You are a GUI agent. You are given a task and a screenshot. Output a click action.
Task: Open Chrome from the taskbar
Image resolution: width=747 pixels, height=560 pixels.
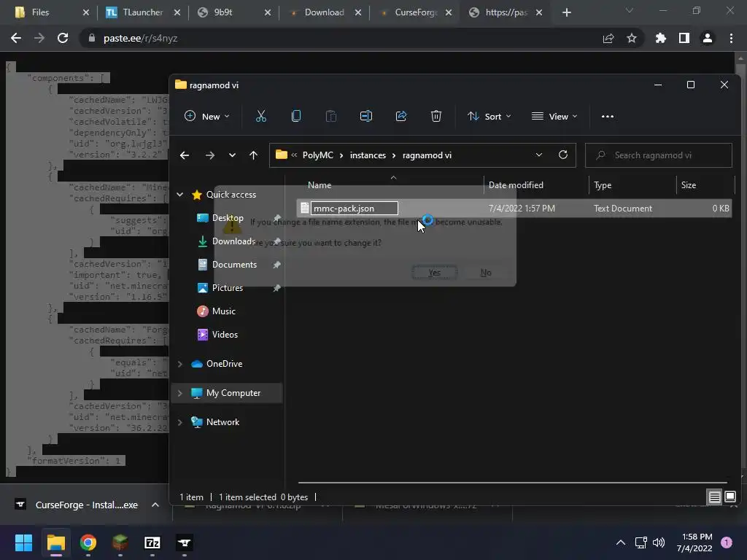point(88,542)
